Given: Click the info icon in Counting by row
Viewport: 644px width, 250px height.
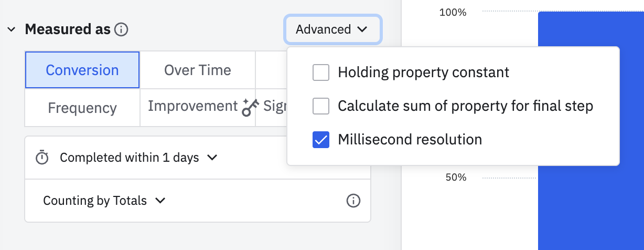Looking at the screenshot, I should (353, 201).
